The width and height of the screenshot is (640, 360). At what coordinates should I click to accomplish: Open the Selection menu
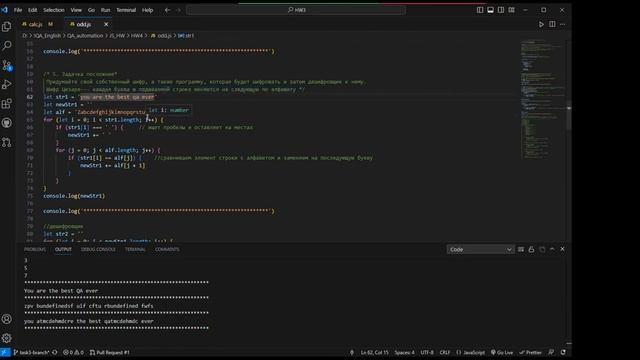tap(53, 10)
